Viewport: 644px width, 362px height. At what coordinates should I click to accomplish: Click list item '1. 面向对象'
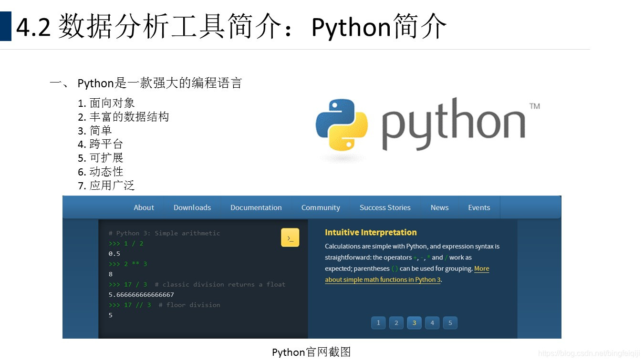[x=106, y=103]
